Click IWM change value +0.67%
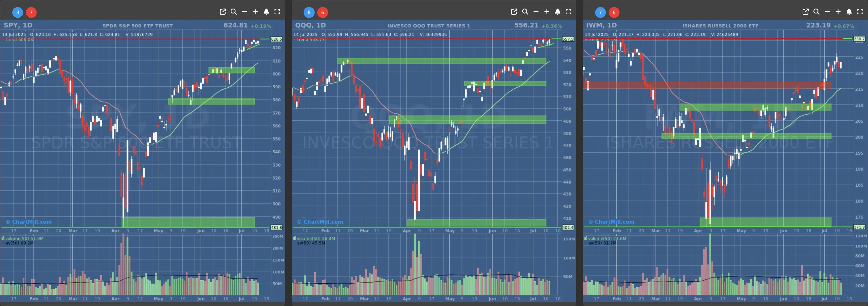868x306 pixels. point(844,26)
